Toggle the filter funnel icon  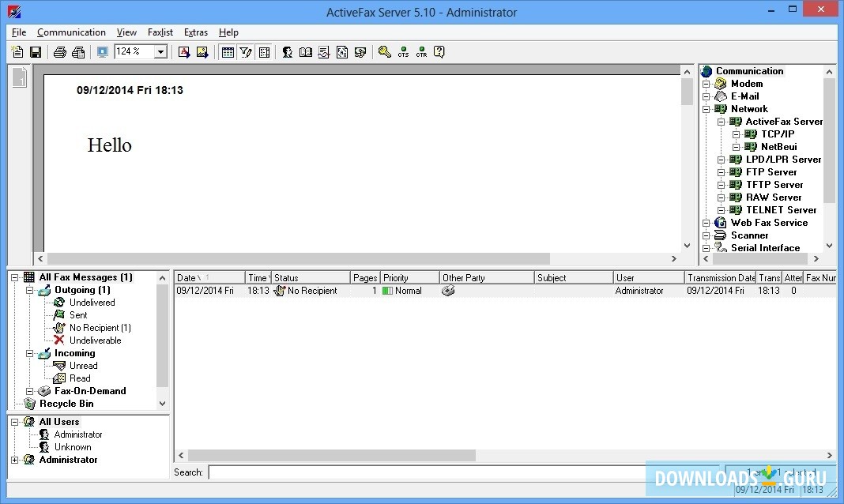(x=246, y=52)
